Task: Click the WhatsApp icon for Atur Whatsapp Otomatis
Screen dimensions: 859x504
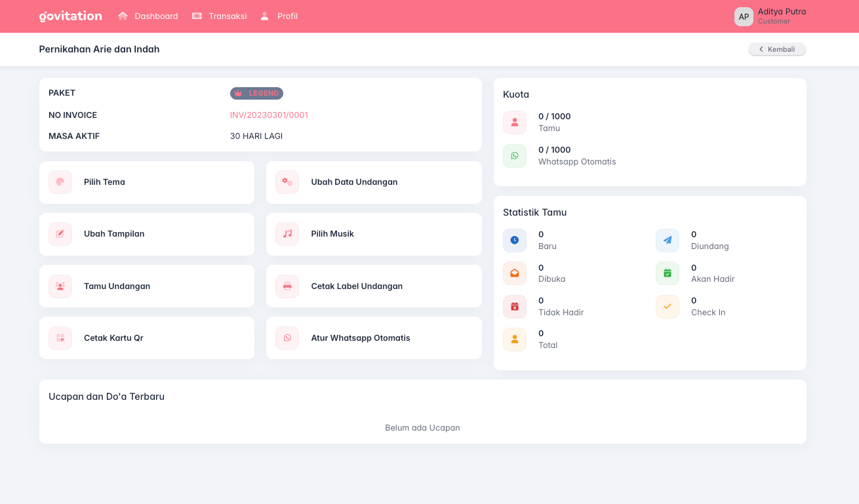Action: (x=287, y=338)
